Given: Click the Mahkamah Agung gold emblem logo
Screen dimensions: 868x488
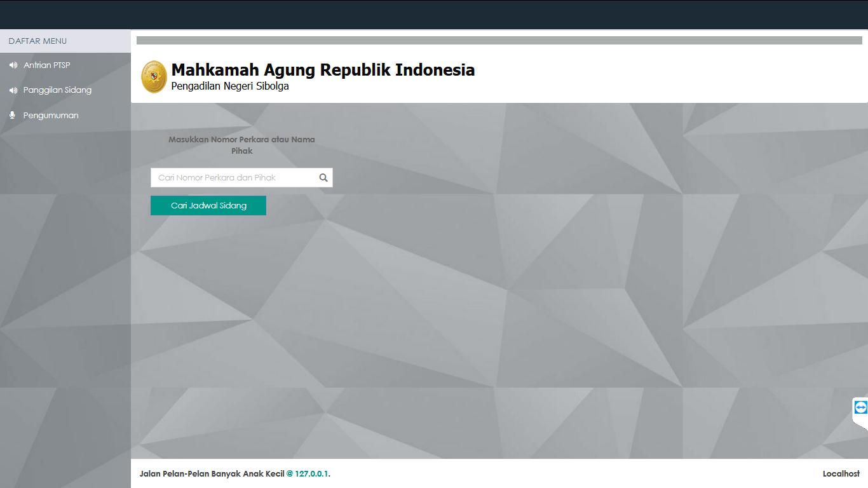Looking at the screenshot, I should pyautogui.click(x=154, y=77).
